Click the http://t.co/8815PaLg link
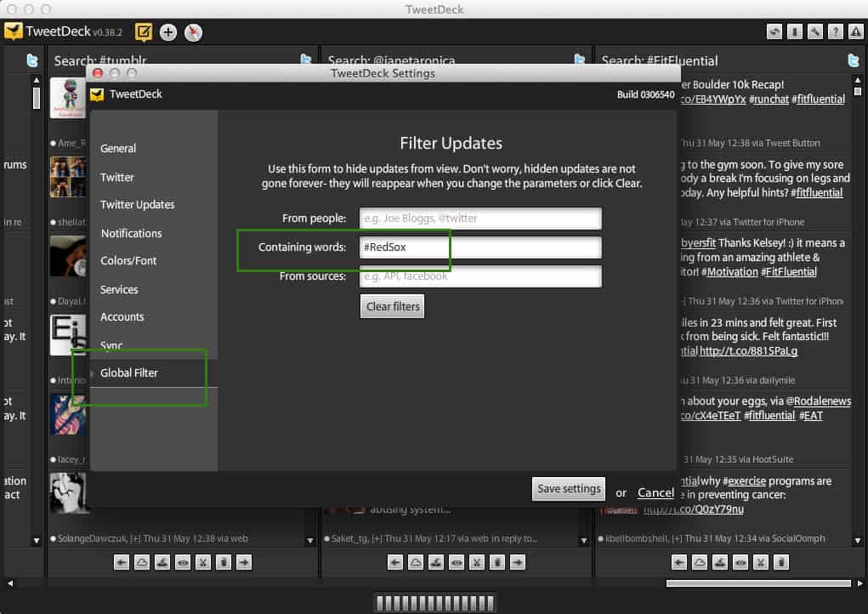This screenshot has width=868, height=614. click(748, 351)
